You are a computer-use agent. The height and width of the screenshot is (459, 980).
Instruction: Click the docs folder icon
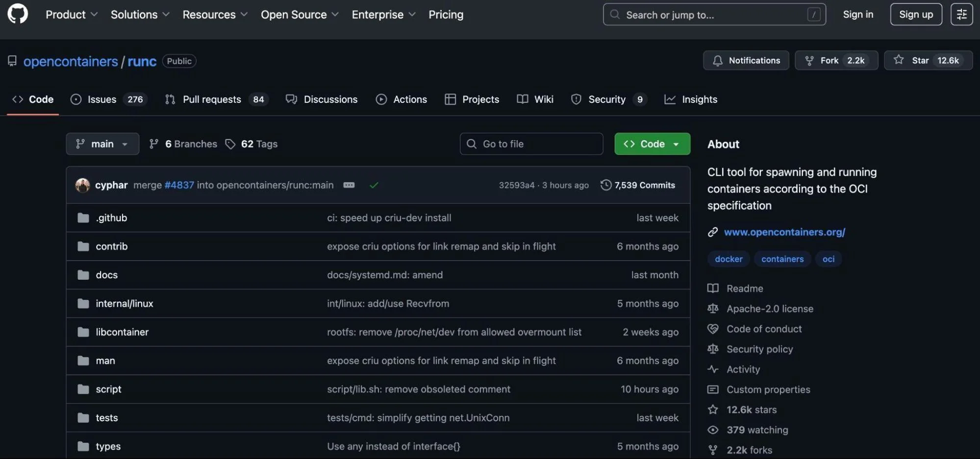(x=83, y=275)
